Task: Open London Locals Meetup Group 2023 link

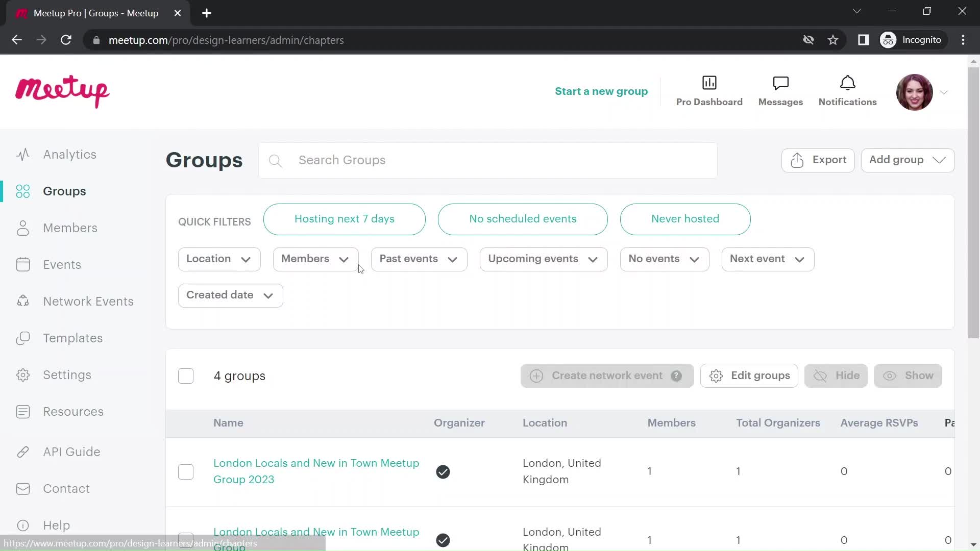Action: click(316, 471)
